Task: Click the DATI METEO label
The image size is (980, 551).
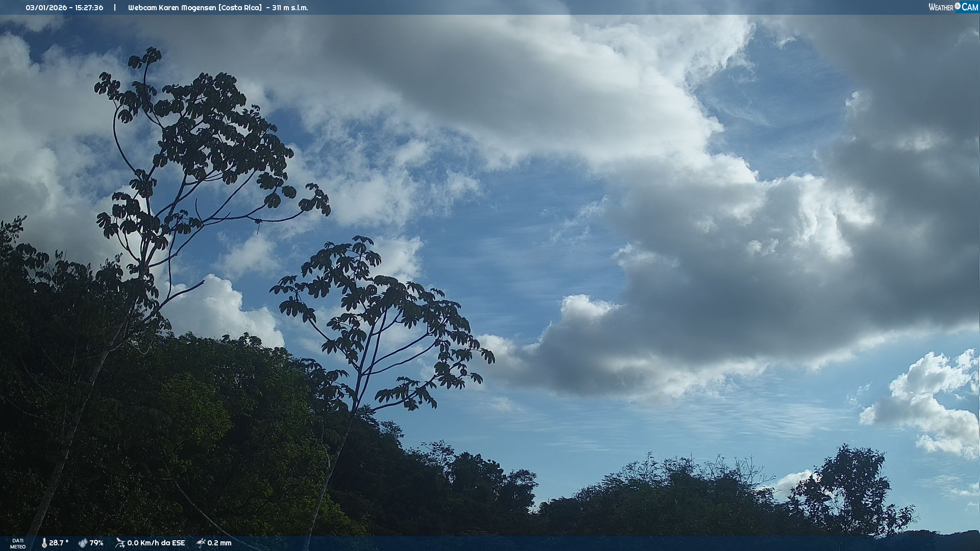Action: pos(18,543)
